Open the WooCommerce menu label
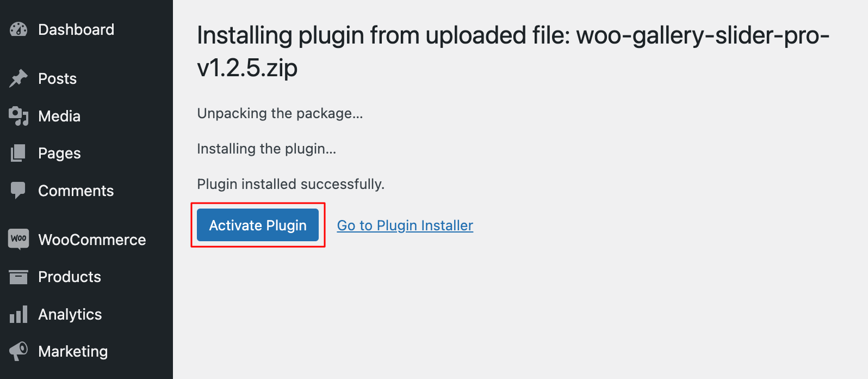Viewport: 868px width, 379px height. (x=92, y=240)
